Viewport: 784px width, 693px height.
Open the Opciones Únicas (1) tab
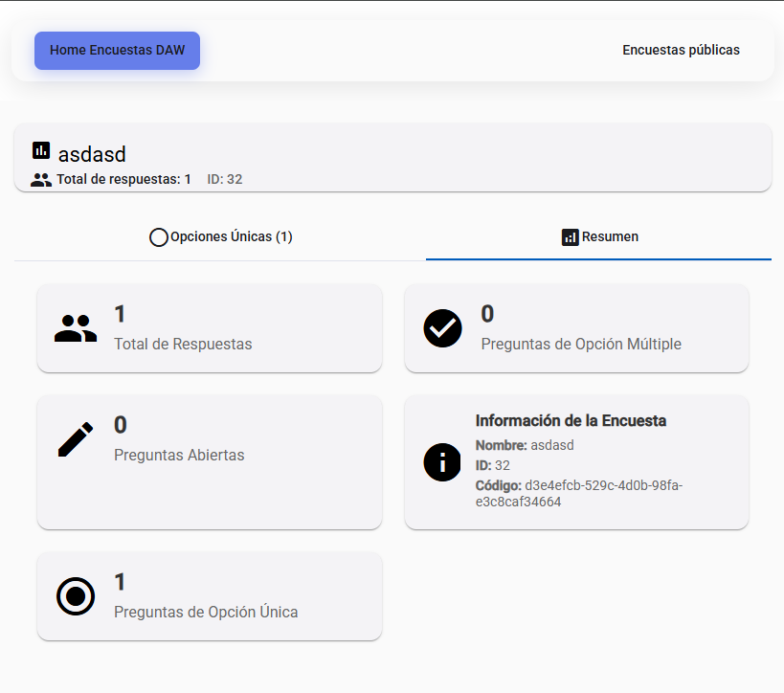(x=220, y=237)
